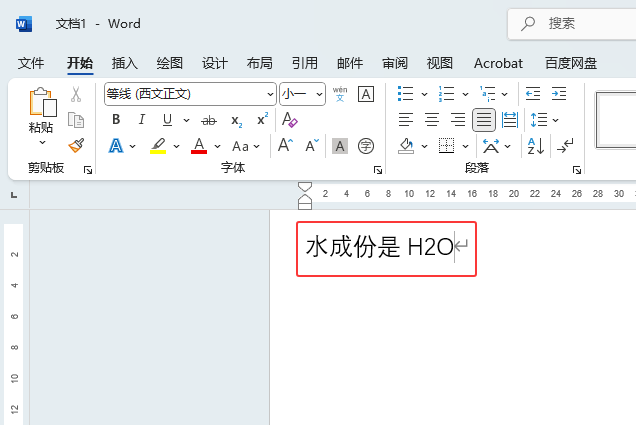The height and width of the screenshot is (425, 636).
Task: Apply distributed alignment
Action: (510, 120)
